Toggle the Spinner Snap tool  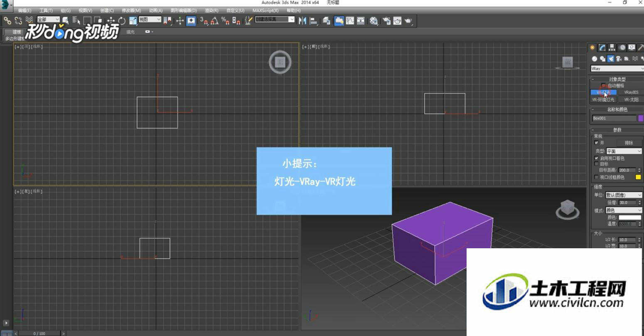point(236,21)
